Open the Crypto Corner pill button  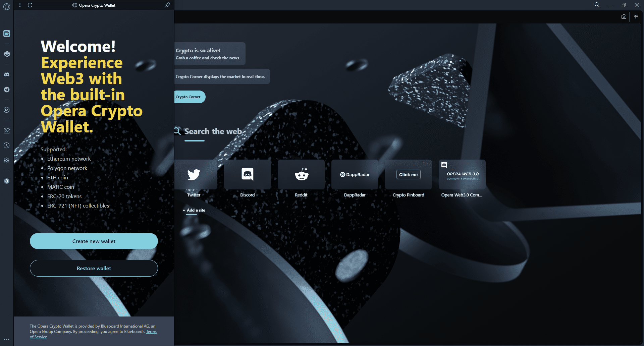point(190,97)
